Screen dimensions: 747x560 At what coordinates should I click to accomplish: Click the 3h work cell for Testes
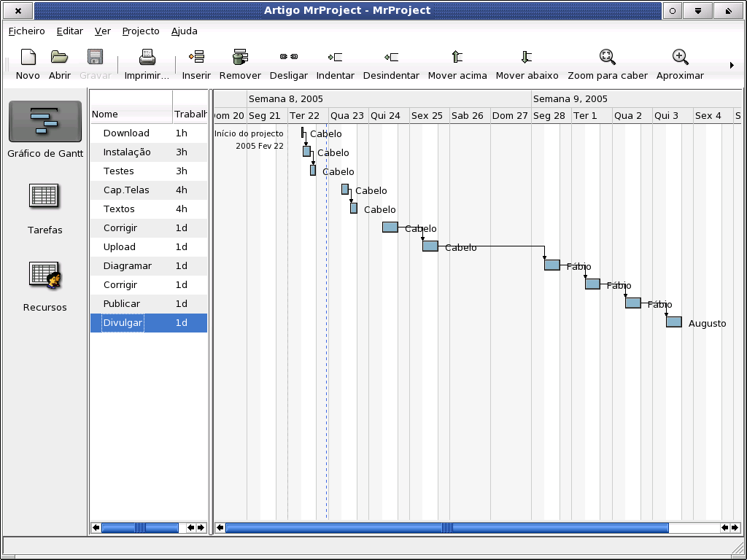point(182,171)
